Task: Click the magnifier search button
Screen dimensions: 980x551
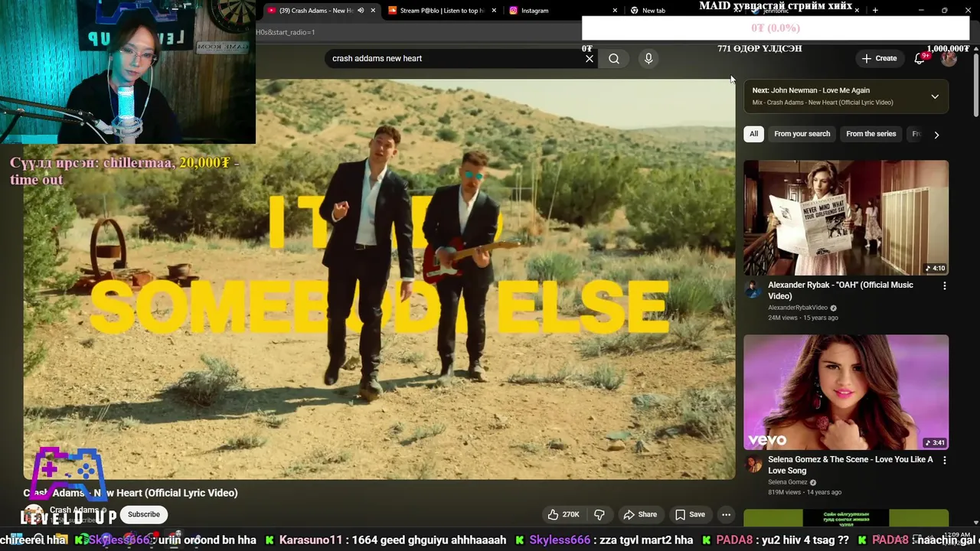Action: [614, 58]
